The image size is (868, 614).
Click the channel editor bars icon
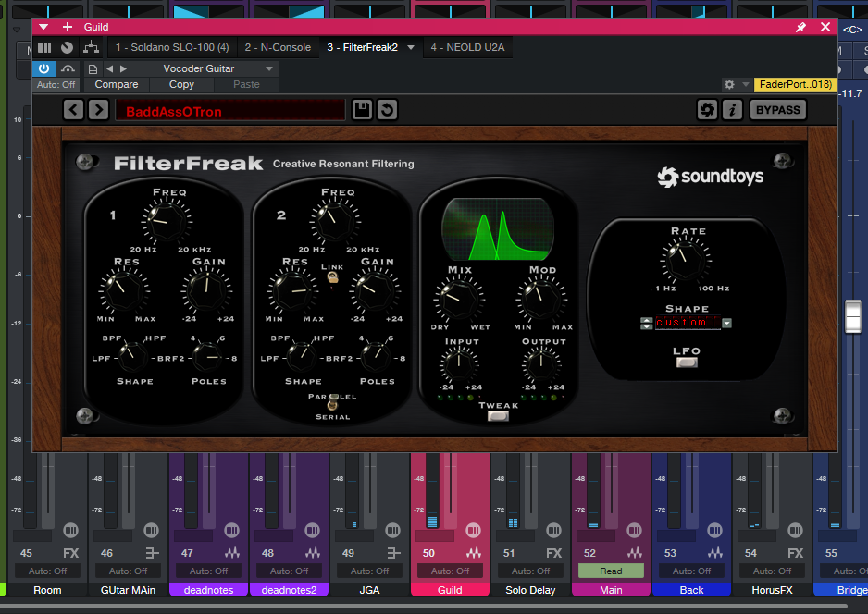[44, 47]
